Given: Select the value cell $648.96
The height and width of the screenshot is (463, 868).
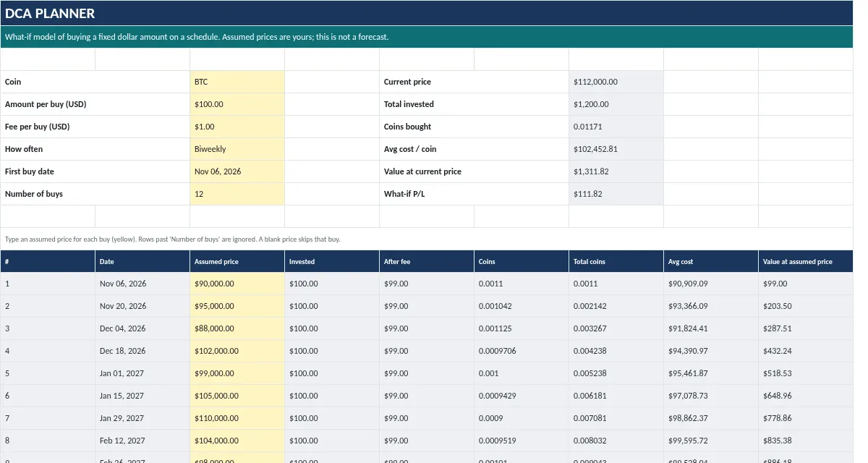Looking at the screenshot, I should (x=806, y=396).
